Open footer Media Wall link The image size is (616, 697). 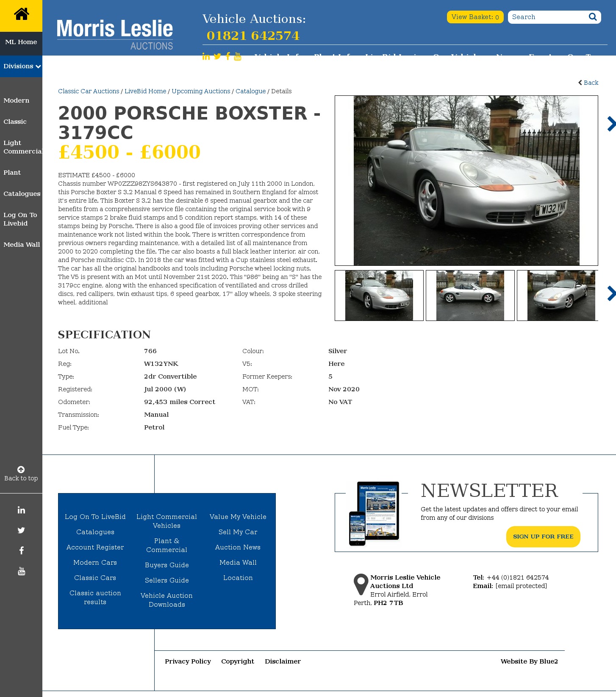point(238,563)
